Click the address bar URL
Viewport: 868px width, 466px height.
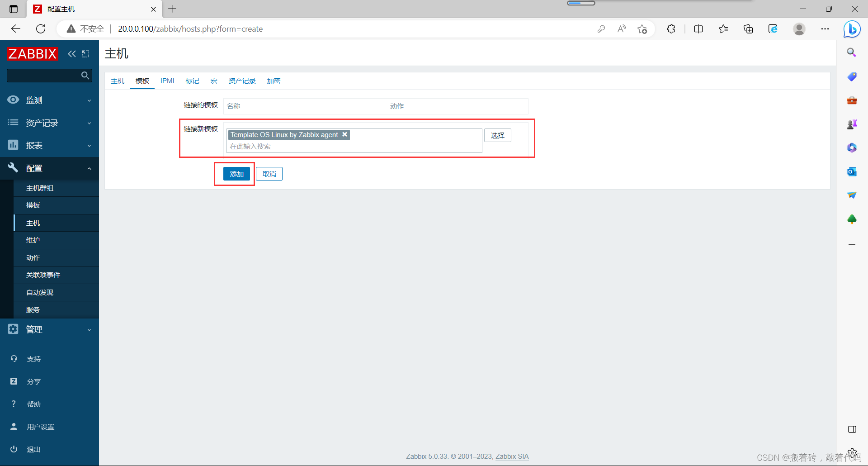coord(190,29)
